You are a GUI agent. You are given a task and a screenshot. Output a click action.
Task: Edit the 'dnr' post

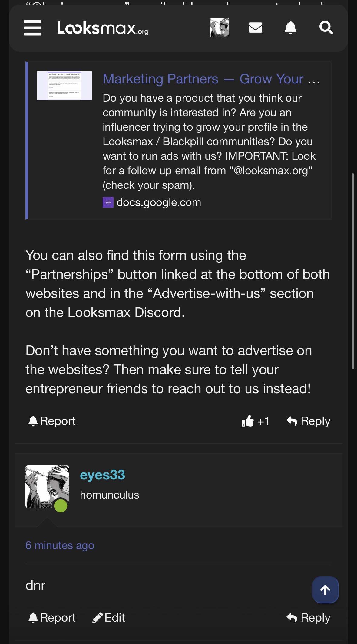(x=109, y=618)
